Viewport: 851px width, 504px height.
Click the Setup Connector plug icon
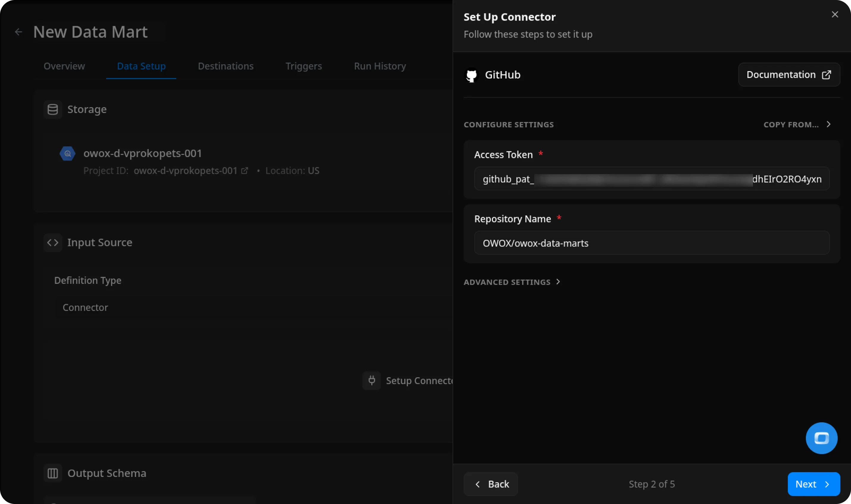pyautogui.click(x=372, y=380)
